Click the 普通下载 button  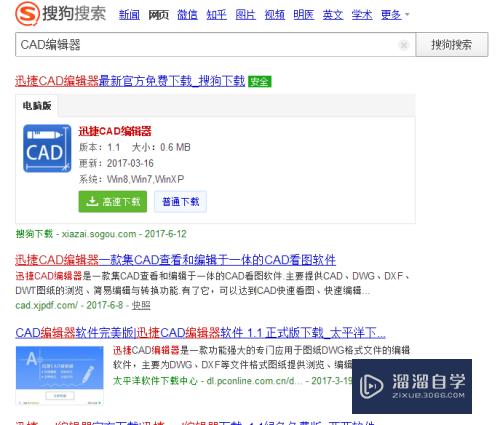(x=180, y=201)
